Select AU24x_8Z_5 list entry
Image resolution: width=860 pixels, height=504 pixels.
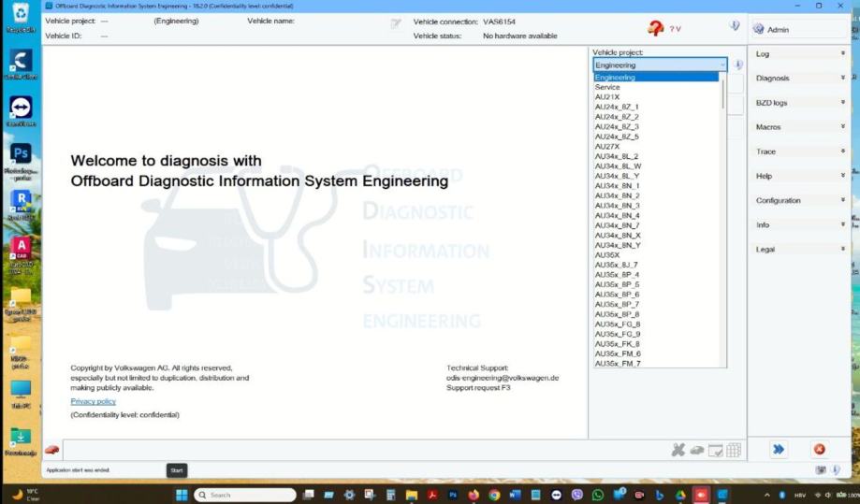[656, 137]
